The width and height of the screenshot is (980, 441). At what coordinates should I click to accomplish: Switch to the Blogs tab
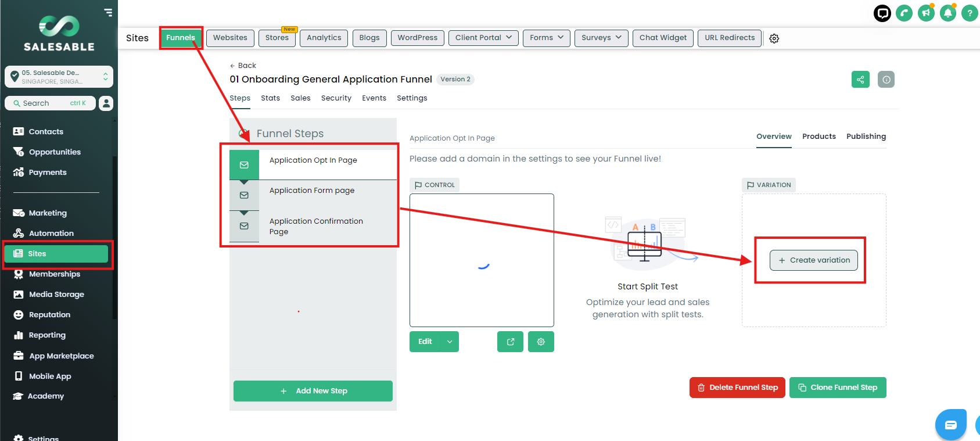369,38
